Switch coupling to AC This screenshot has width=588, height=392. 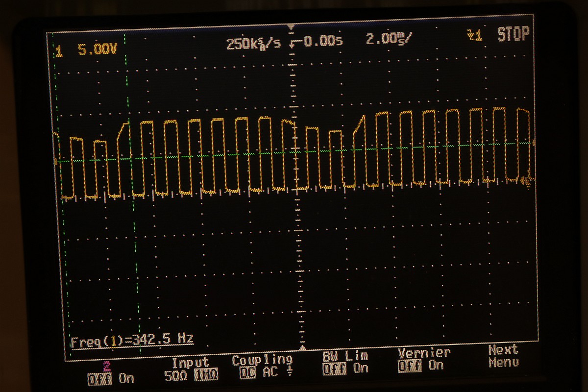point(270,372)
